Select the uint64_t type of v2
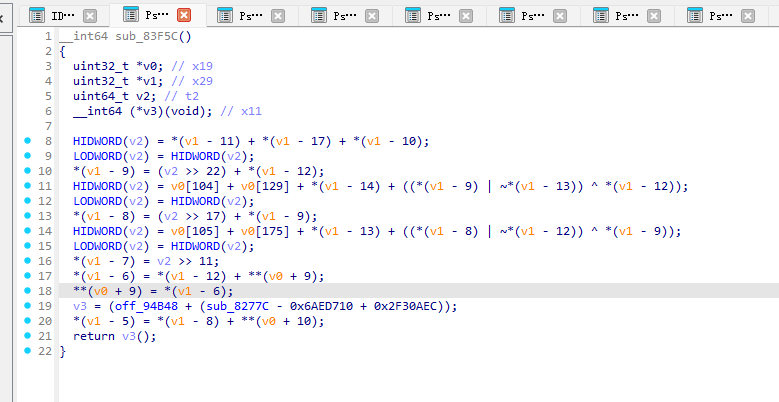The image size is (779, 402). click(x=101, y=96)
